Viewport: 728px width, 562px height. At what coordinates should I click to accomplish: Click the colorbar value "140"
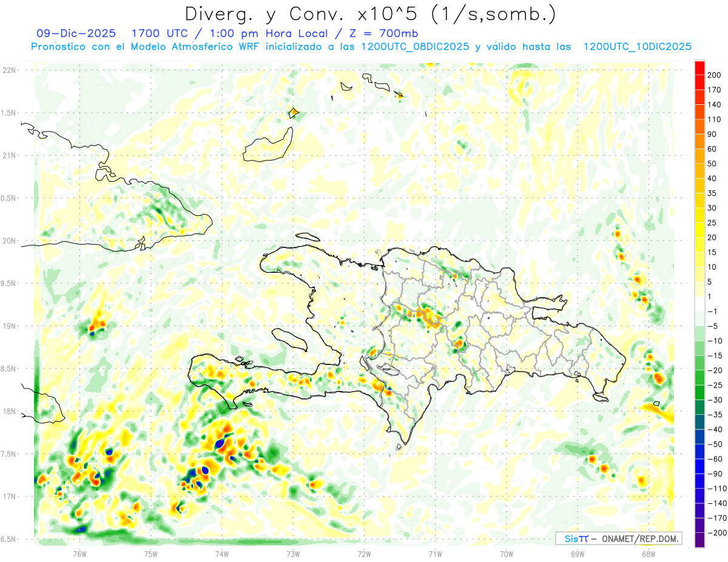point(714,104)
